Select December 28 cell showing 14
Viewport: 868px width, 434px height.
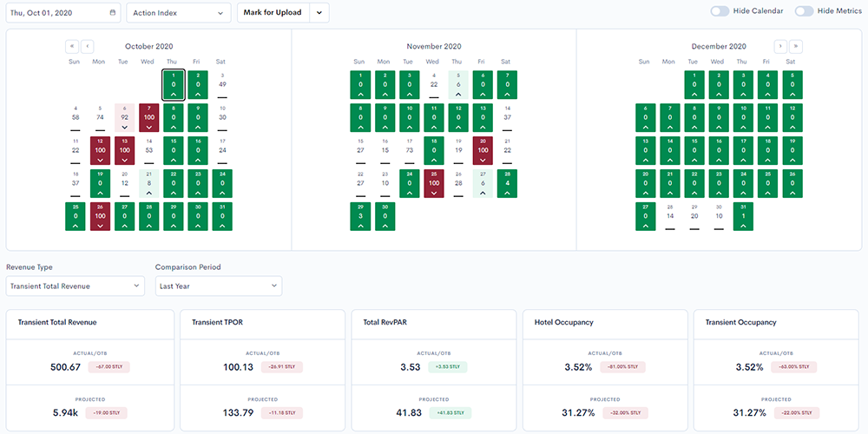click(670, 216)
